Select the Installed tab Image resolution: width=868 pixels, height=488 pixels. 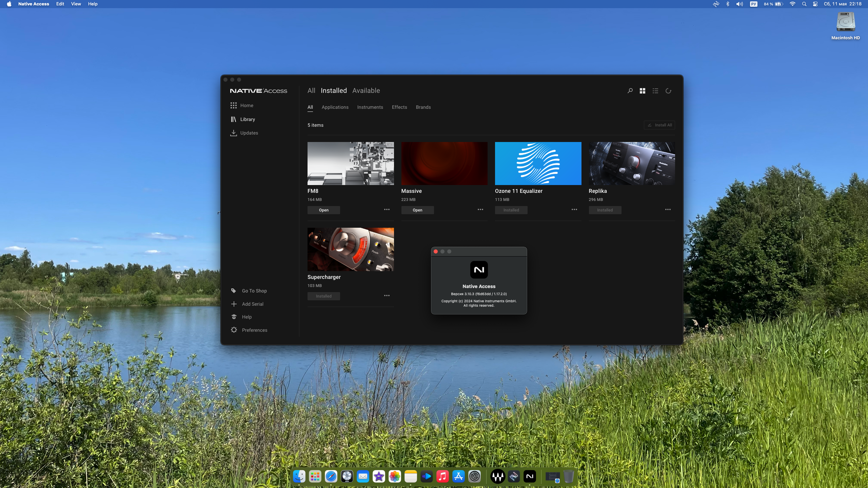click(334, 90)
